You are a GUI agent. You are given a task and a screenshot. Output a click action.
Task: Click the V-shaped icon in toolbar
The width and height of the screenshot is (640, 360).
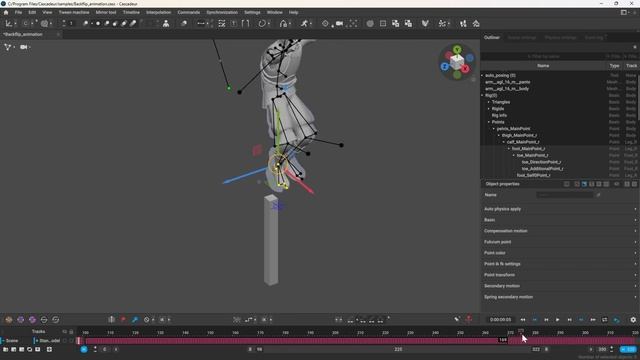point(425,24)
